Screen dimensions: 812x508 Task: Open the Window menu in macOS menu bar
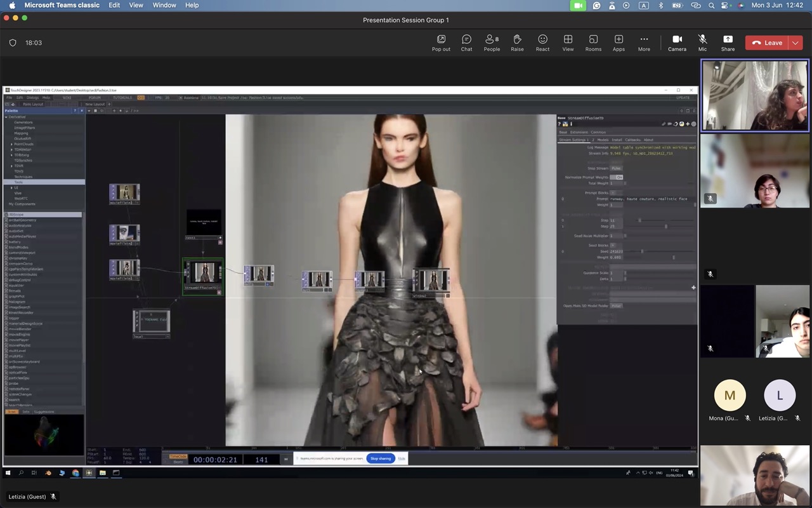coord(164,5)
